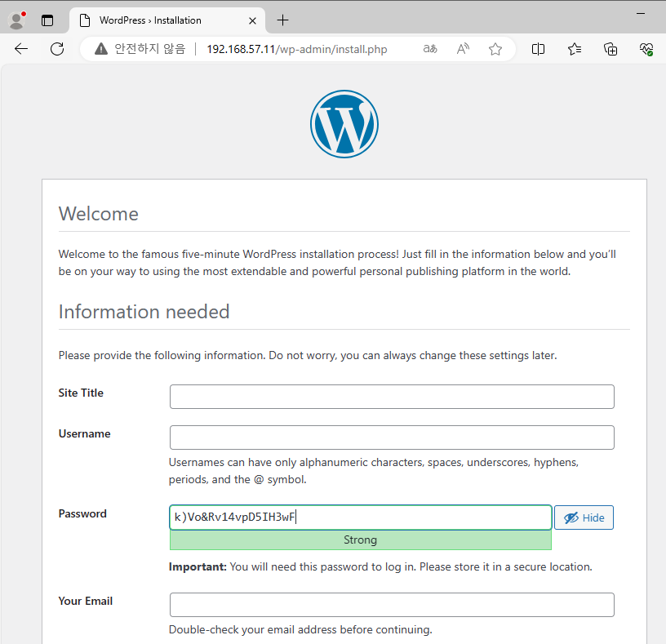Open the tab actions menu icon
This screenshot has width=666, height=644.
(47, 20)
